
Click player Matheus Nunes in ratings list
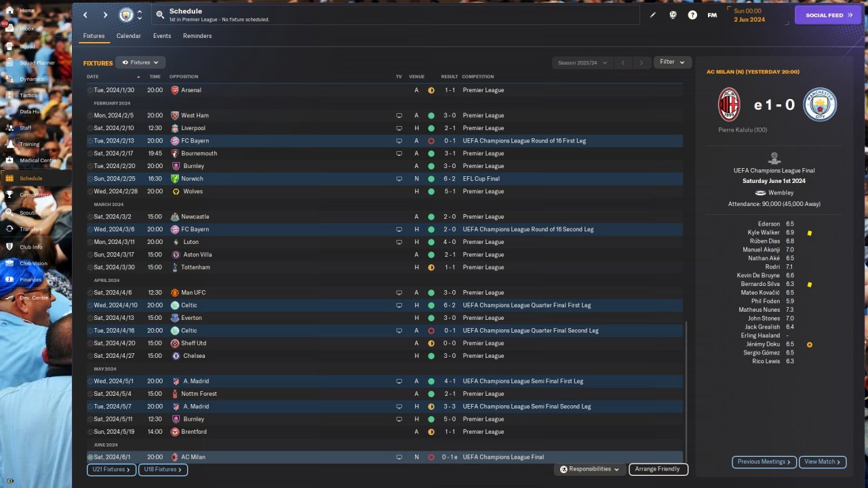759,310
